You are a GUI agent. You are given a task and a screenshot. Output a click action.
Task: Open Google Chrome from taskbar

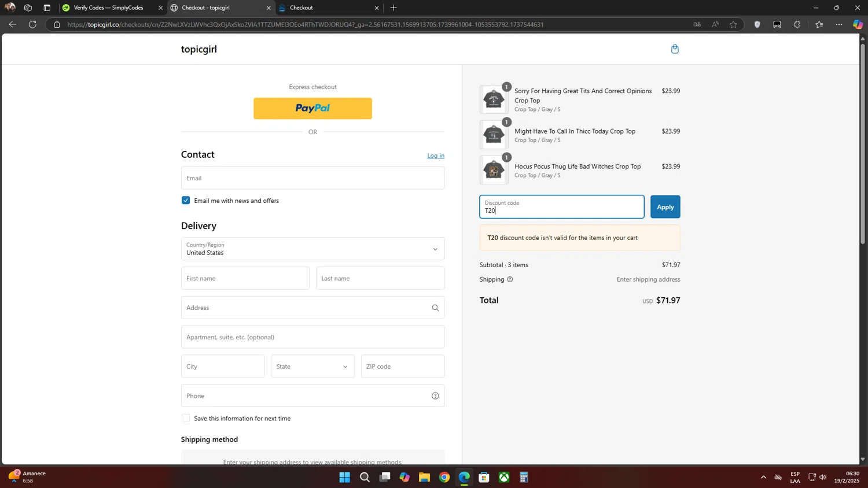click(444, 478)
